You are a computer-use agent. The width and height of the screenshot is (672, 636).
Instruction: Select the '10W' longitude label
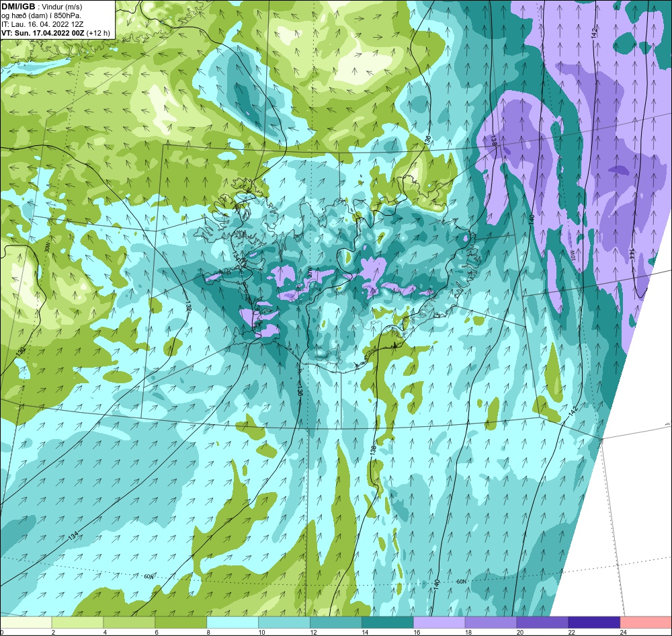coord(573,257)
